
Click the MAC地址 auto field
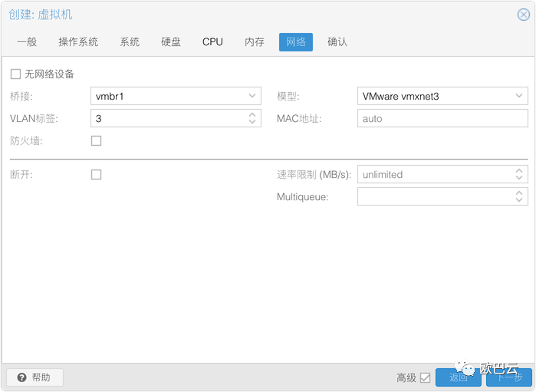click(x=442, y=118)
